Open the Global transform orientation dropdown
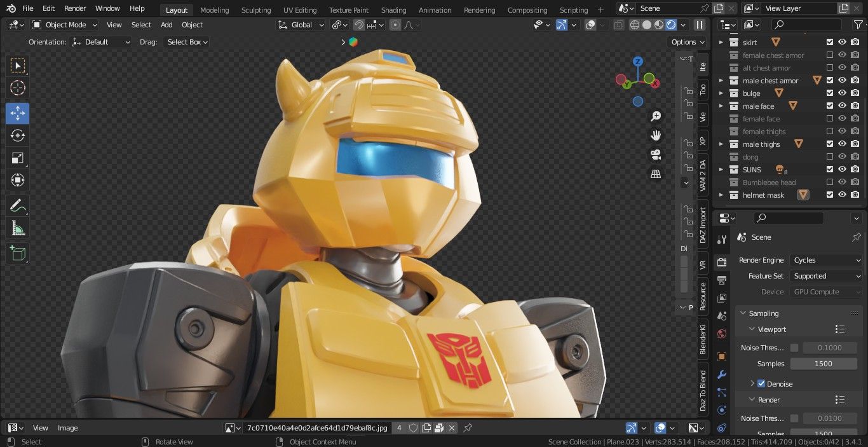The image size is (868, 447). pyautogui.click(x=301, y=25)
